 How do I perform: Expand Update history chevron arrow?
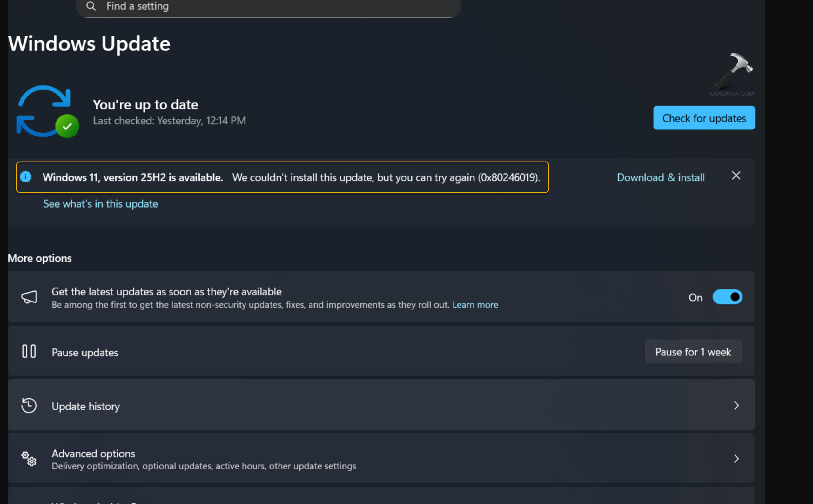point(736,405)
